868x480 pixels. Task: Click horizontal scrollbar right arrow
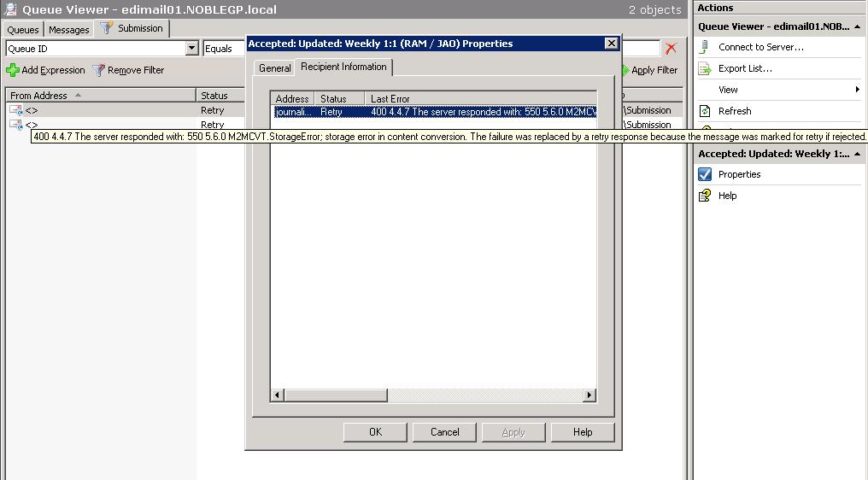click(x=589, y=395)
